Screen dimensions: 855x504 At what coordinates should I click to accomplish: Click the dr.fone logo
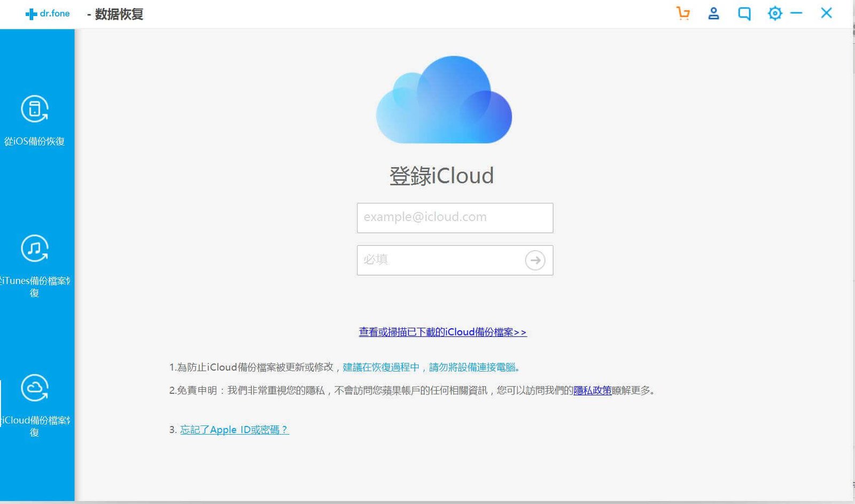tap(48, 14)
